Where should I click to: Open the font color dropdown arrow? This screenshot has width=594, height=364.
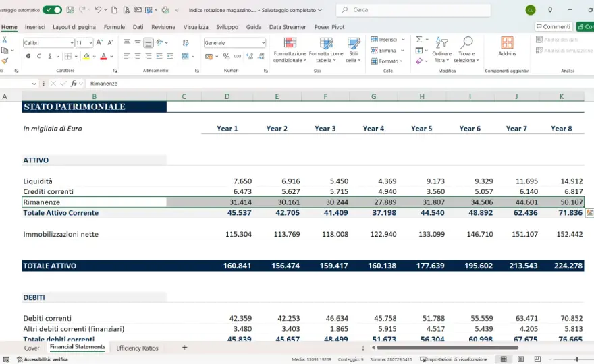point(111,57)
